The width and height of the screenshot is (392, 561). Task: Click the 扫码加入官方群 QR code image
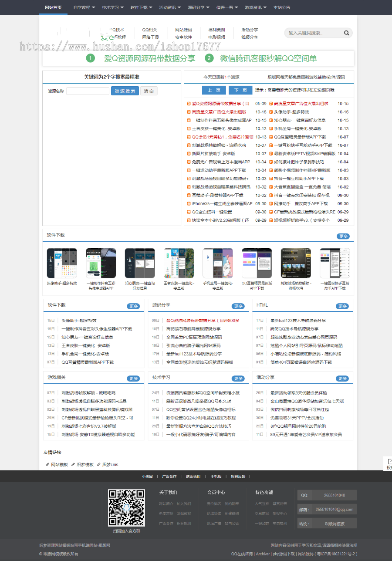(126, 508)
